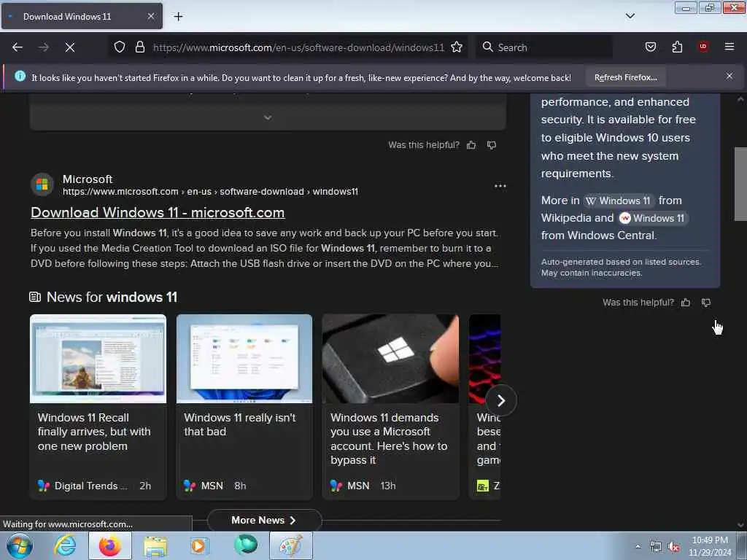This screenshot has height=560, width=747.
Task: Click the Digital Trends source label
Action: (x=90, y=486)
